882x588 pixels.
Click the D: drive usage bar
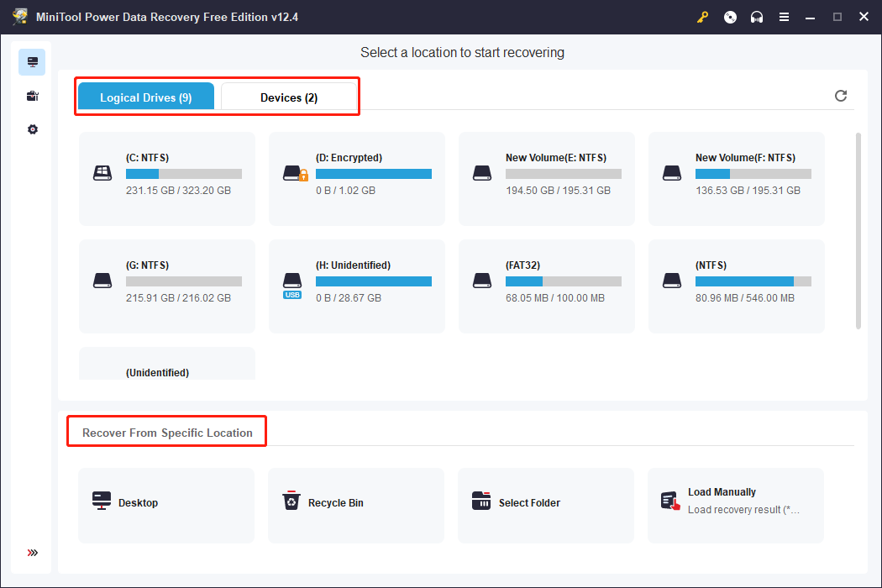374,174
